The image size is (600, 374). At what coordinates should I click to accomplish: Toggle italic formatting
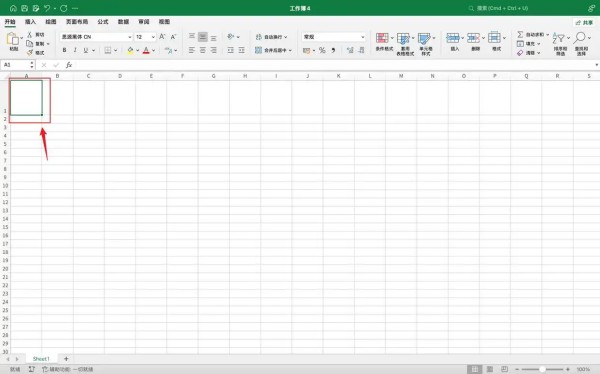[x=75, y=50]
